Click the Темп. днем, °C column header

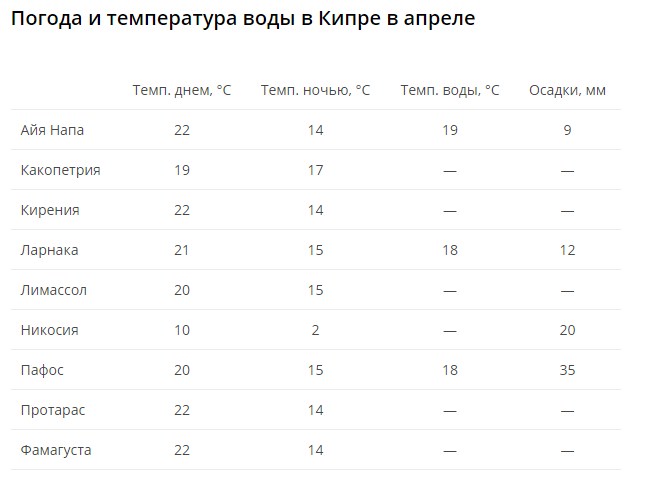tap(182, 90)
